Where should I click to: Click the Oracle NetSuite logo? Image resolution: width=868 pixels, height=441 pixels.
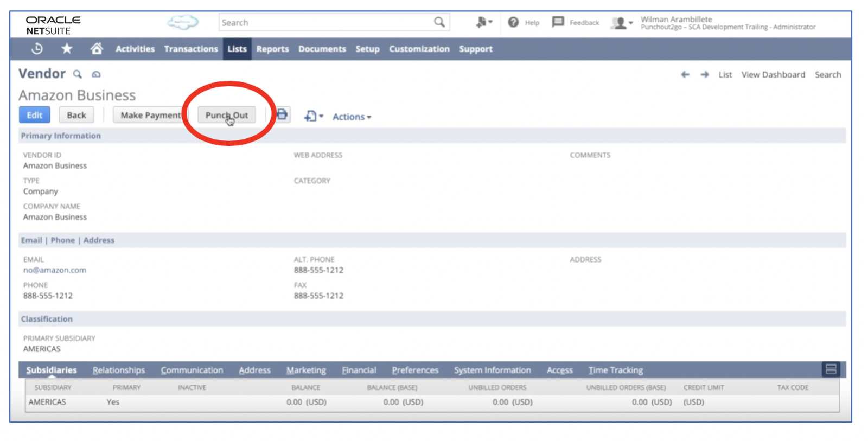[53, 25]
